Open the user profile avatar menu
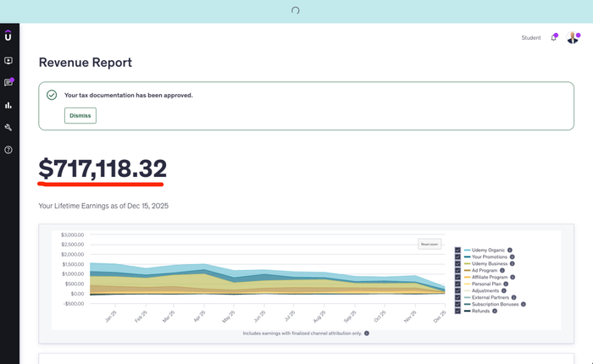The height and width of the screenshot is (364, 593). coord(573,38)
